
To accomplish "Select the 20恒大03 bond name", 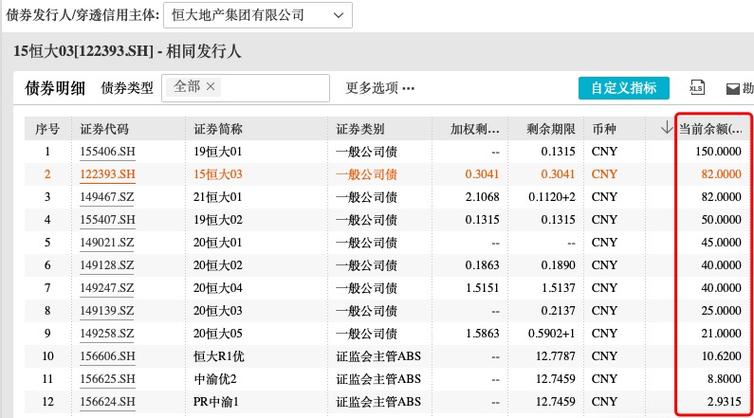I will [218, 311].
